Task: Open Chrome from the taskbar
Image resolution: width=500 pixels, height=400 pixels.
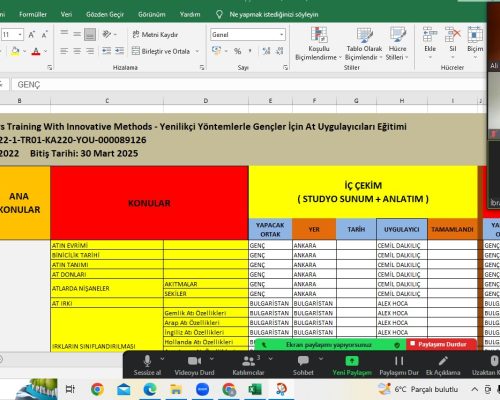Action: 97,389
